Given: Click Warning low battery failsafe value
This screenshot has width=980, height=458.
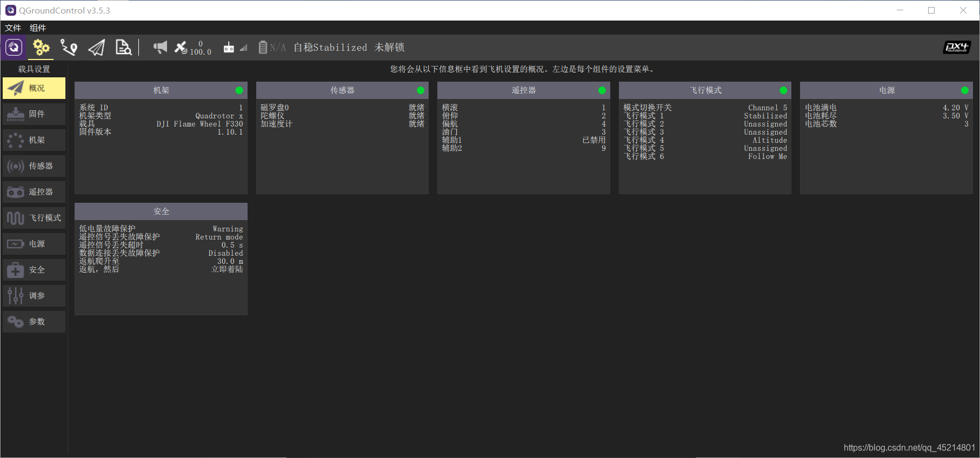Looking at the screenshot, I should point(228,229).
